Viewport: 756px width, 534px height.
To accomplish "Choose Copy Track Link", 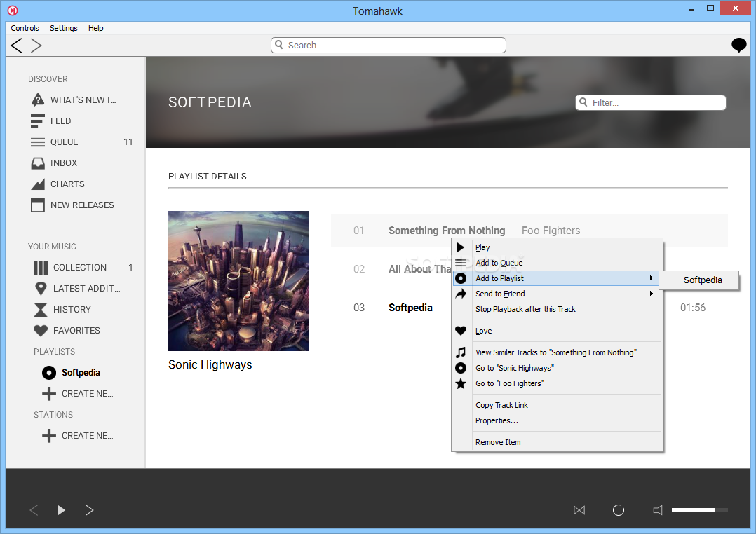I will (557, 405).
